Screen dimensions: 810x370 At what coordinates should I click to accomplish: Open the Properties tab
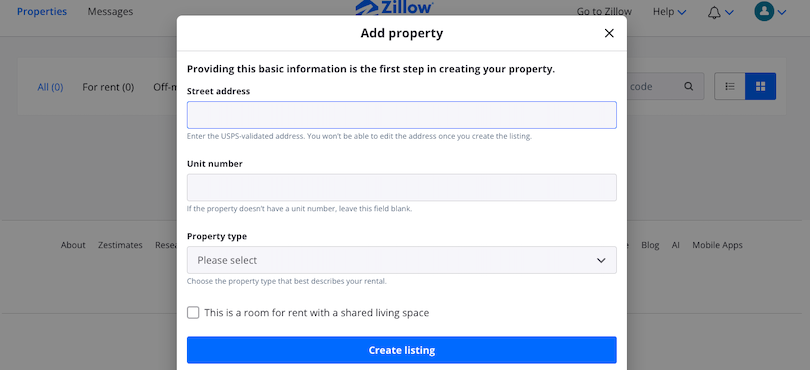[42, 11]
